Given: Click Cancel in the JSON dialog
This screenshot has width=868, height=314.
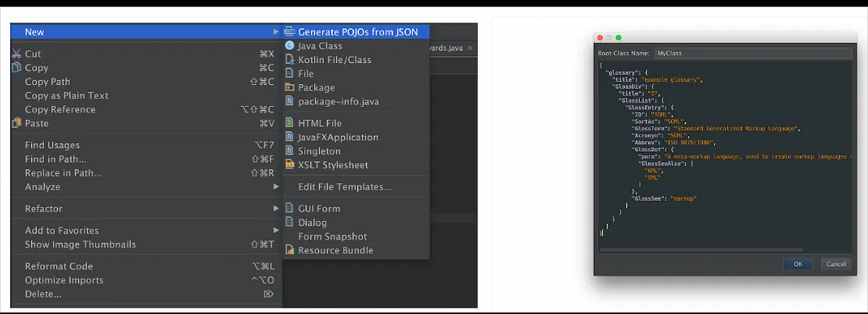Looking at the screenshot, I should pyautogui.click(x=835, y=264).
